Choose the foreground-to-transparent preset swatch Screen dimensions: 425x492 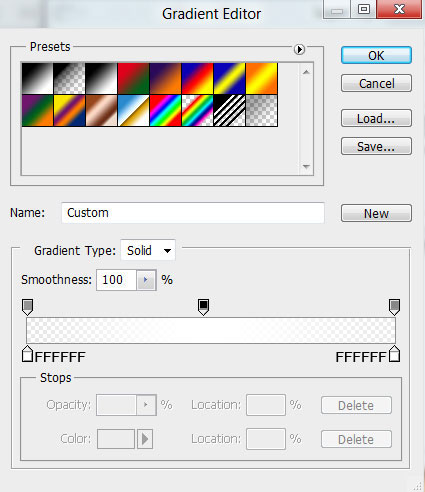point(69,78)
